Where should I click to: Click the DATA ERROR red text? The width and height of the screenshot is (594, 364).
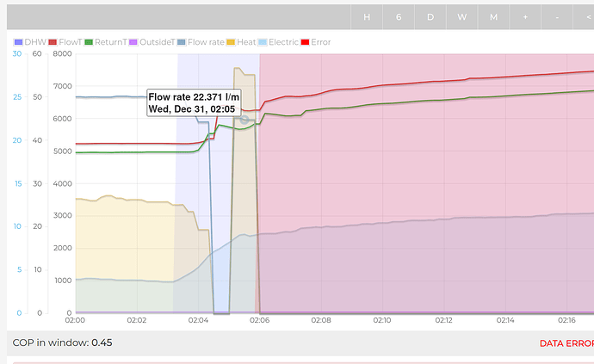pyautogui.click(x=566, y=343)
